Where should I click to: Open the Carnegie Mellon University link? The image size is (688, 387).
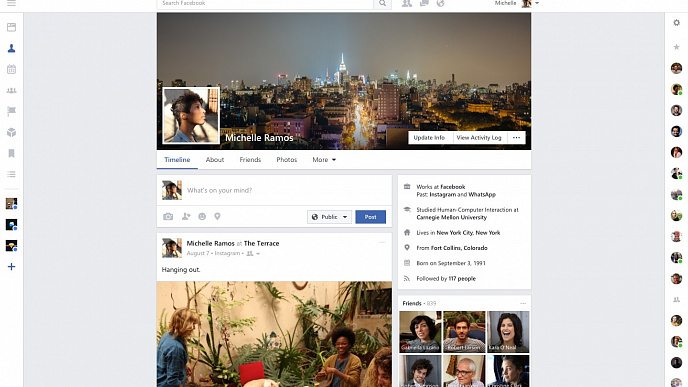452,217
